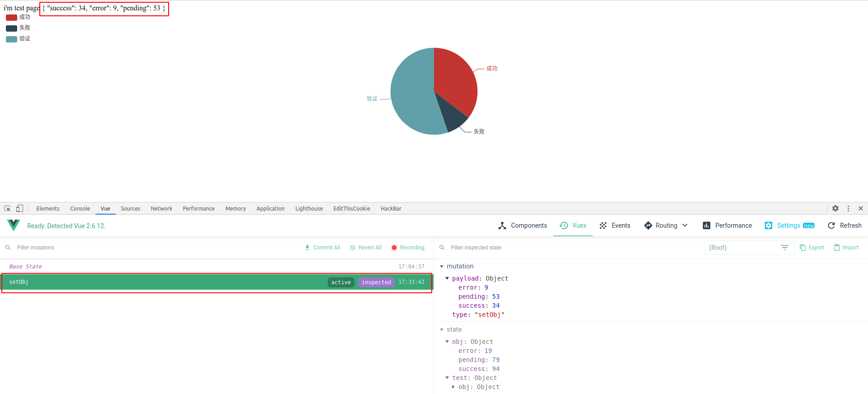The height and width of the screenshot is (394, 868).
Task: Click state value 'pending: 79'
Action: click(479, 360)
